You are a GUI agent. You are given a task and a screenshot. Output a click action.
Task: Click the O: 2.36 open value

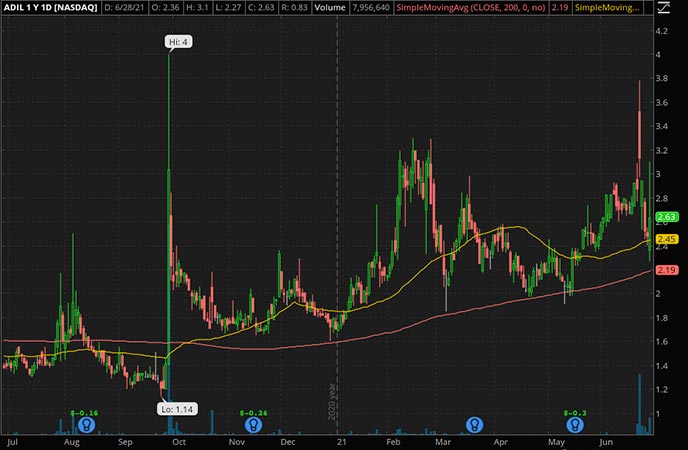(x=164, y=7)
